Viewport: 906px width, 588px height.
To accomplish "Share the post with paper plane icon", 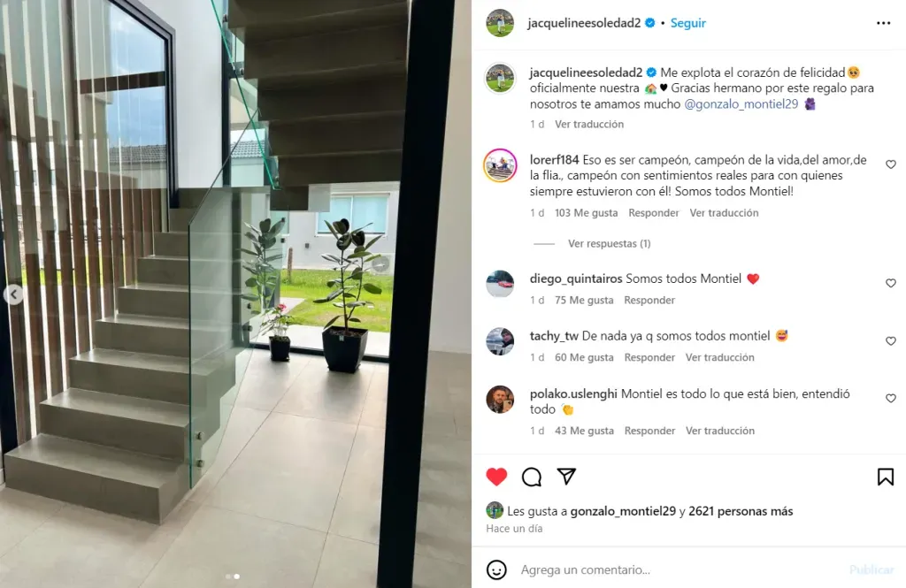I will tap(566, 476).
